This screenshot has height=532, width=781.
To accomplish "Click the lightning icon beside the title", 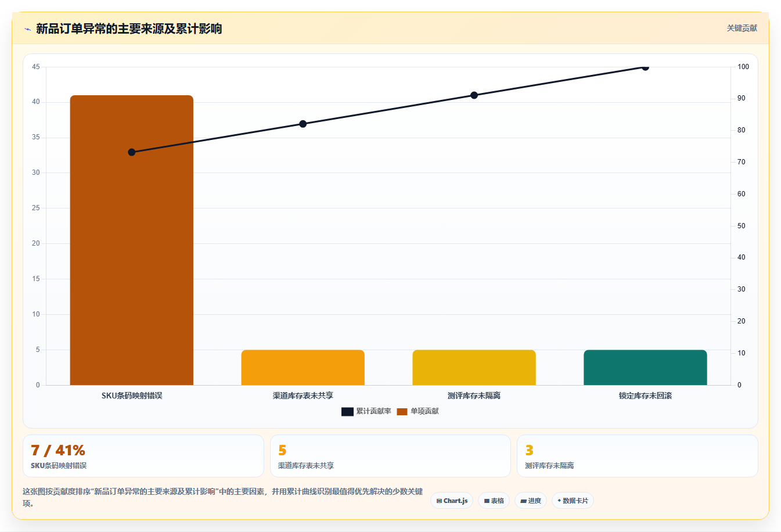I will [x=27, y=29].
